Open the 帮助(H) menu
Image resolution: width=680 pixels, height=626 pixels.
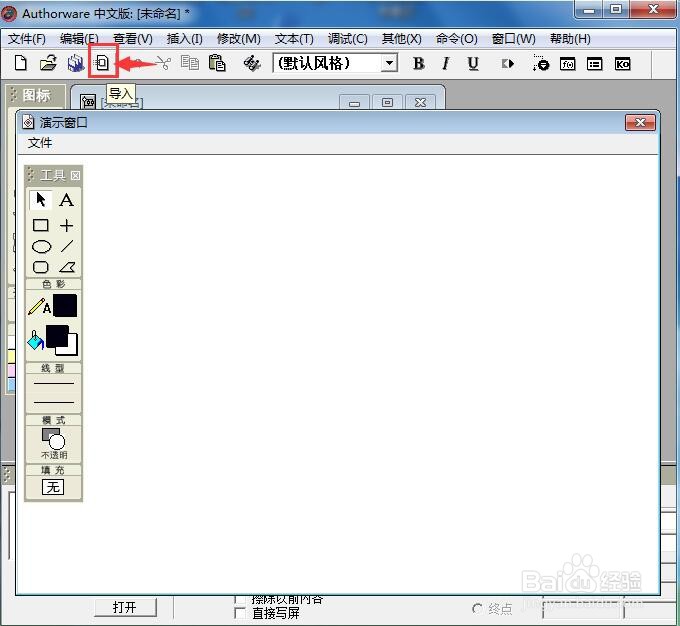coord(570,39)
